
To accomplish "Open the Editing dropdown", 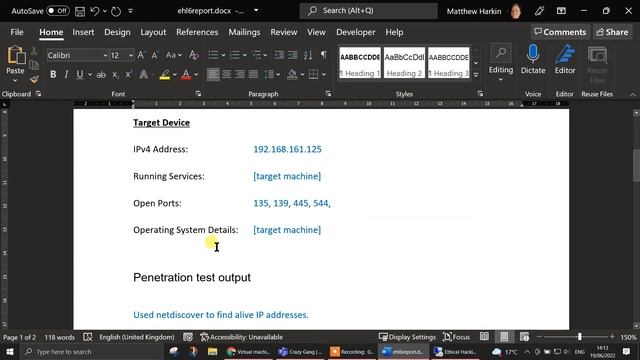I will 501,63.
